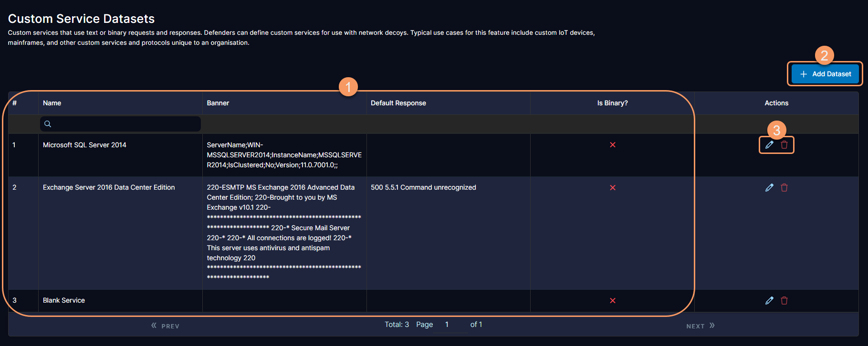Sort by the Is Binary? column header
This screenshot has height=346, width=868.
612,103
